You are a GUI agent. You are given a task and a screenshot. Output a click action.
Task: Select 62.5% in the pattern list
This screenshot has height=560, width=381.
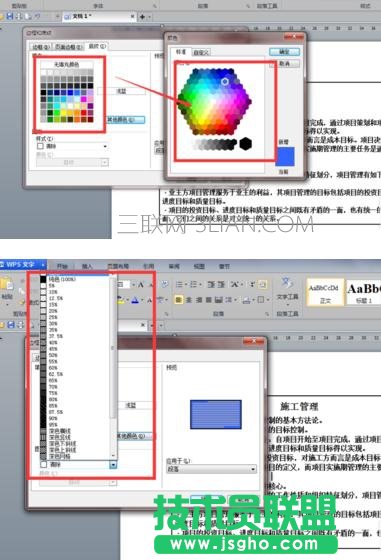75,374
